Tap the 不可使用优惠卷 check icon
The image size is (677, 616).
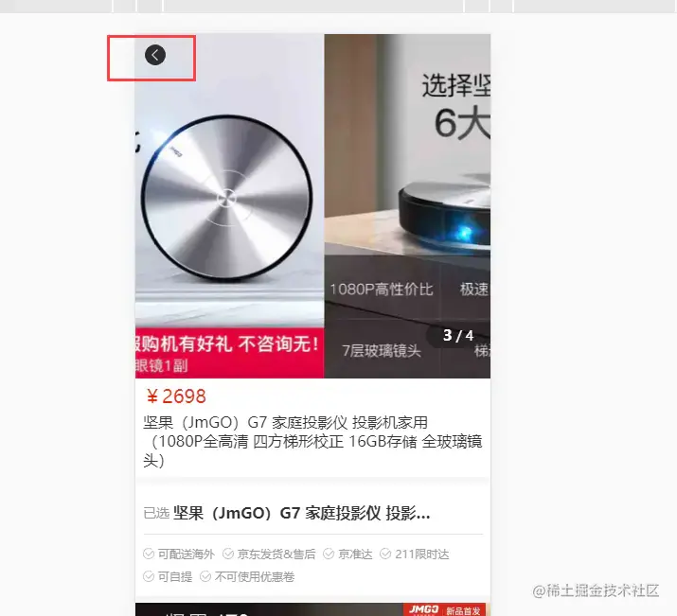(205, 576)
